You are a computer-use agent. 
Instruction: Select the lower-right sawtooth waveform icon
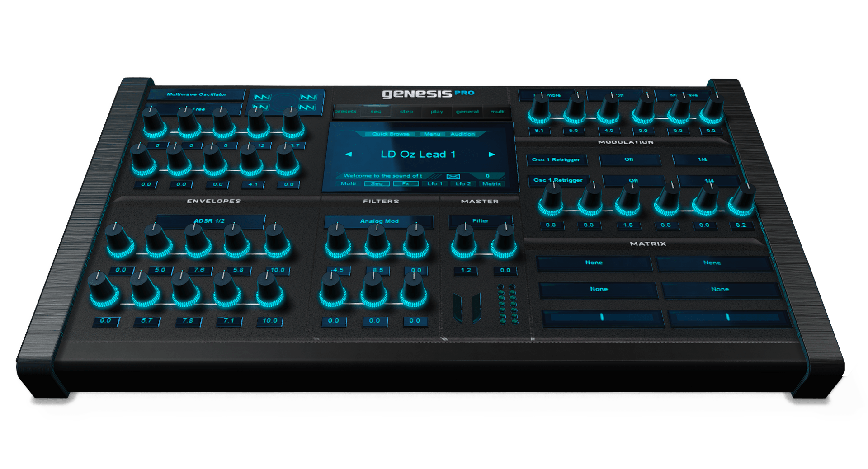(307, 107)
